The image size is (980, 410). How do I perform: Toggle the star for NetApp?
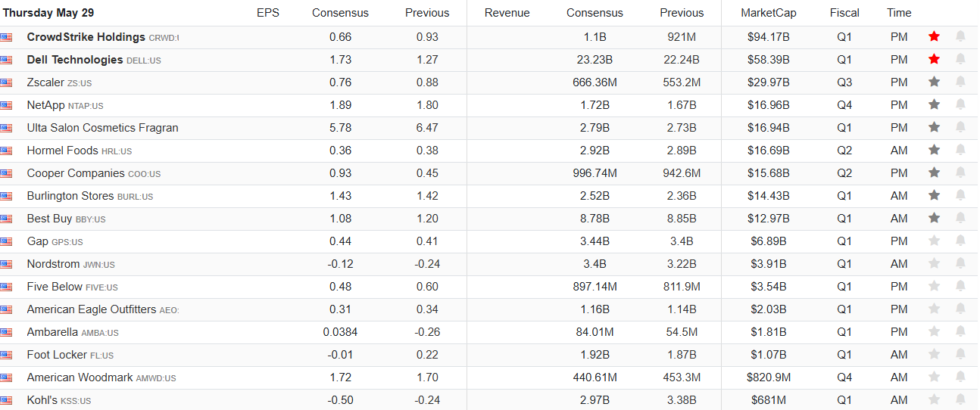click(934, 104)
